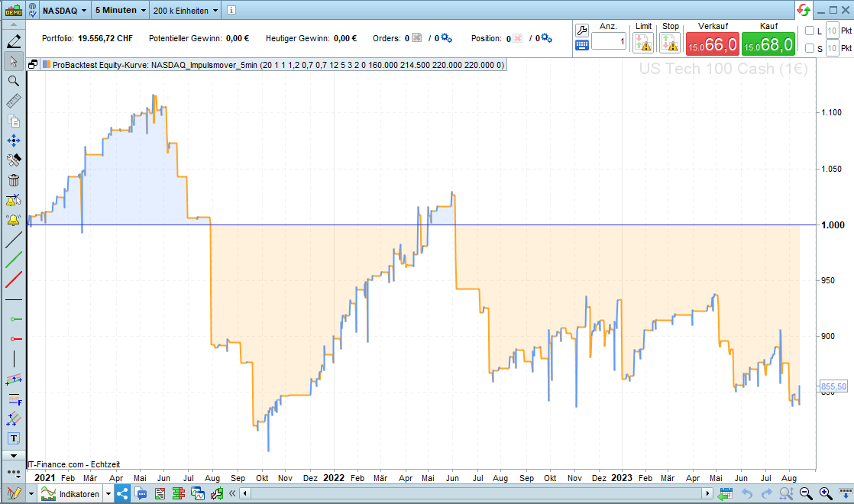Choose the black diagonal line tool
This screenshot has width=854, height=504.
pyautogui.click(x=14, y=240)
